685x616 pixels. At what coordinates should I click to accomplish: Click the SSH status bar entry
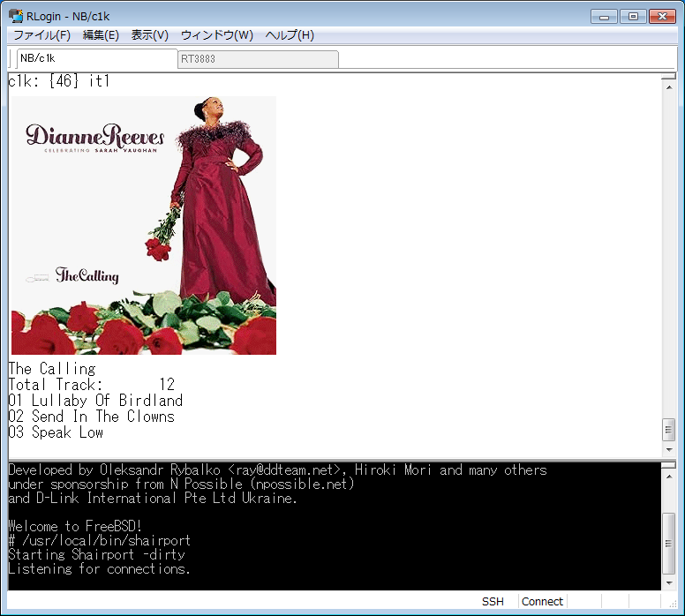coord(493,602)
